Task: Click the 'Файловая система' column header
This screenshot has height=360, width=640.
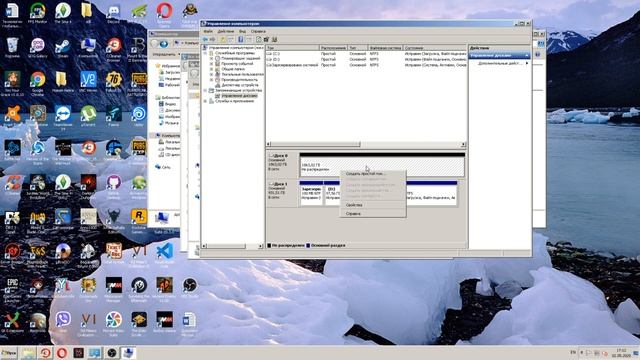Action: [x=385, y=48]
